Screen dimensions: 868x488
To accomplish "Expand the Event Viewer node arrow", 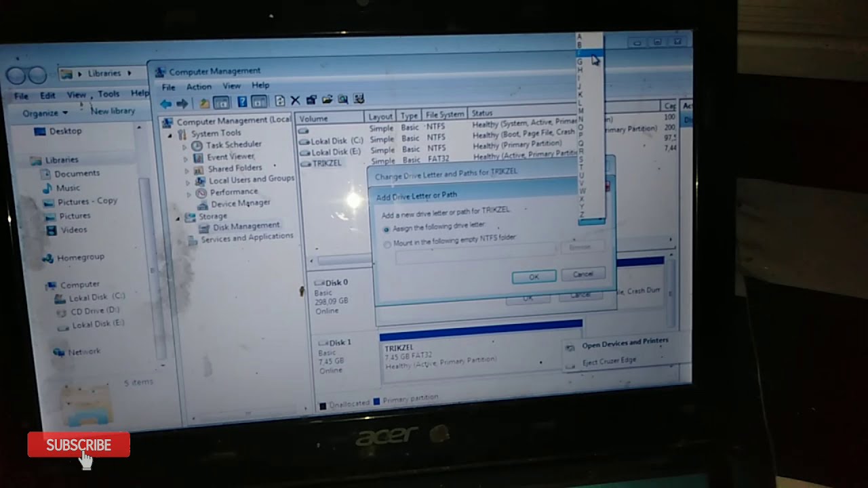I will coord(186,159).
